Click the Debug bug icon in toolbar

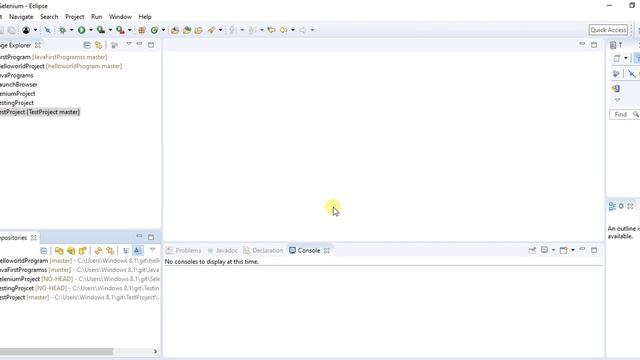[62, 30]
